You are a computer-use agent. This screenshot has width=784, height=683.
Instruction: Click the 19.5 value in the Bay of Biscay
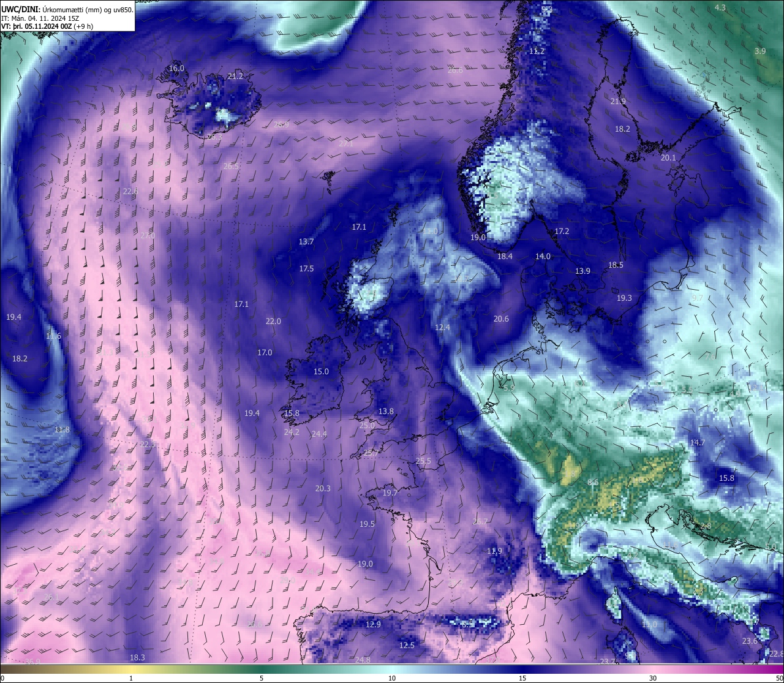coord(367,524)
